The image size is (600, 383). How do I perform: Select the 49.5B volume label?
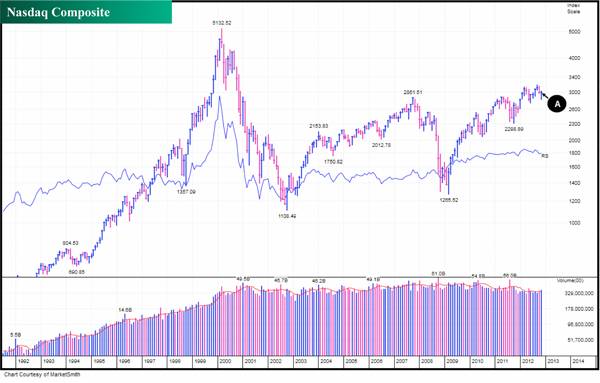click(x=243, y=279)
